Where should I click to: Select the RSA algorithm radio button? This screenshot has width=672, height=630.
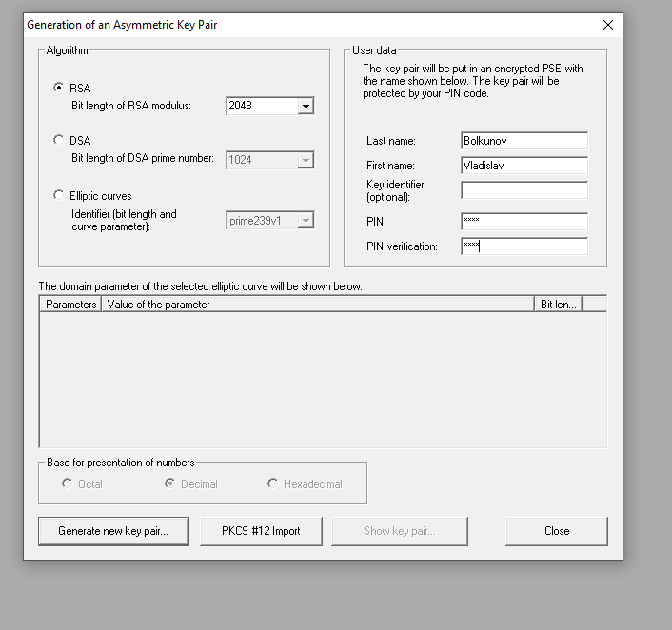coord(59,88)
